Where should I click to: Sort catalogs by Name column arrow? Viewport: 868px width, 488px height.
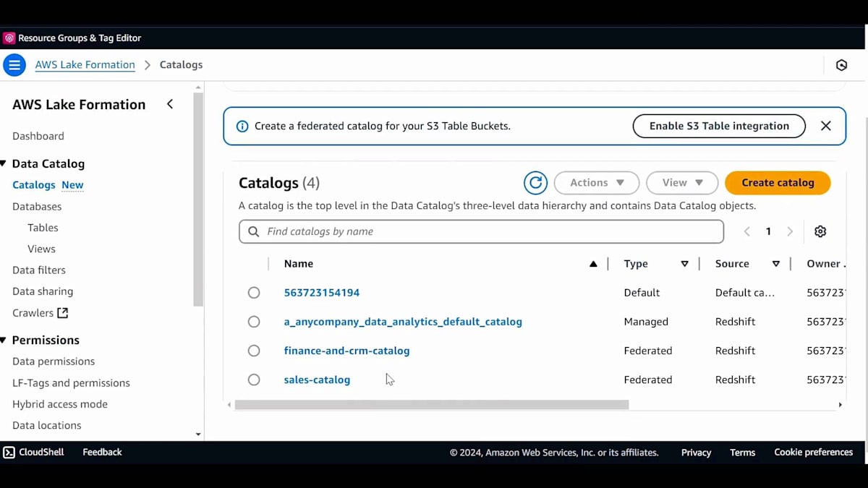[593, 264]
